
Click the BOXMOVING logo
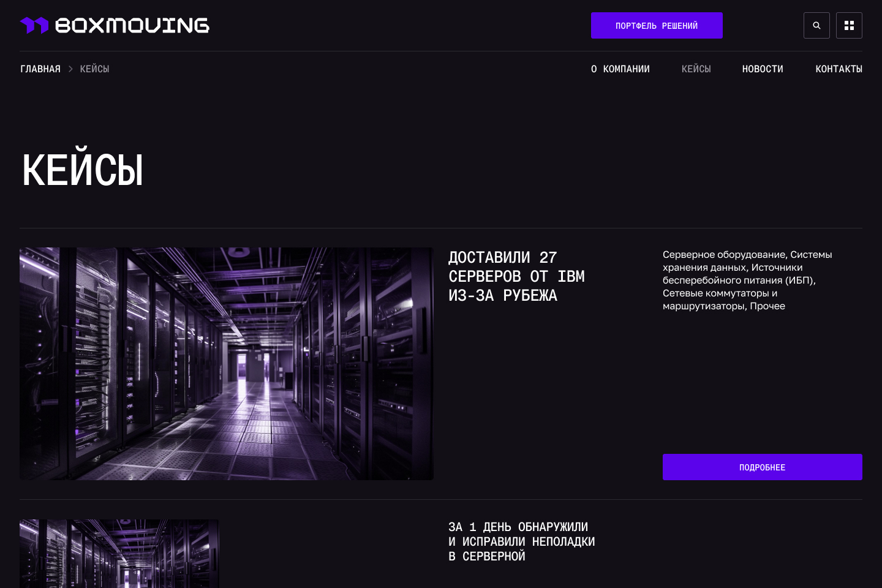(115, 25)
